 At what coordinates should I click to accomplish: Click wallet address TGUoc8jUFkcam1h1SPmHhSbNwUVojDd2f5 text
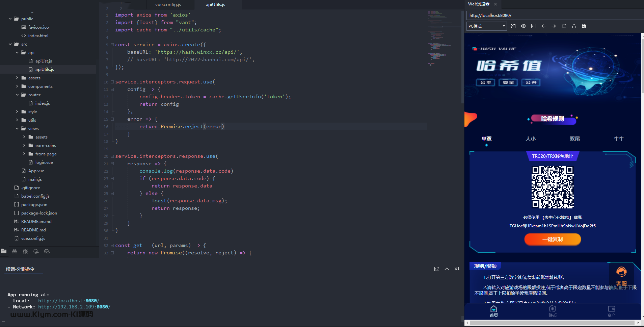point(553,226)
